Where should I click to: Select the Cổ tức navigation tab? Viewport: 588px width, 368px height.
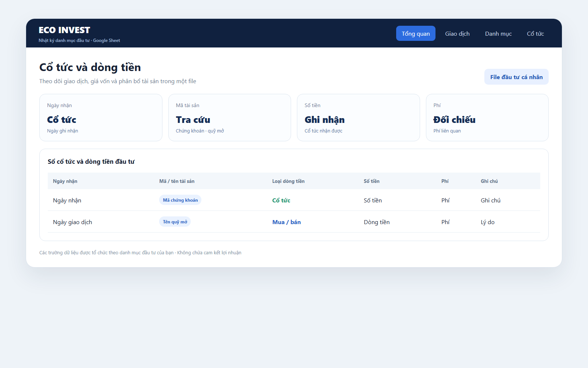click(535, 33)
